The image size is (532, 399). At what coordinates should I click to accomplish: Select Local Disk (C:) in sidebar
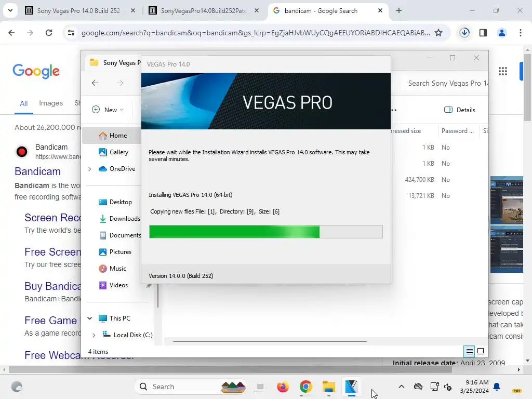point(128,335)
